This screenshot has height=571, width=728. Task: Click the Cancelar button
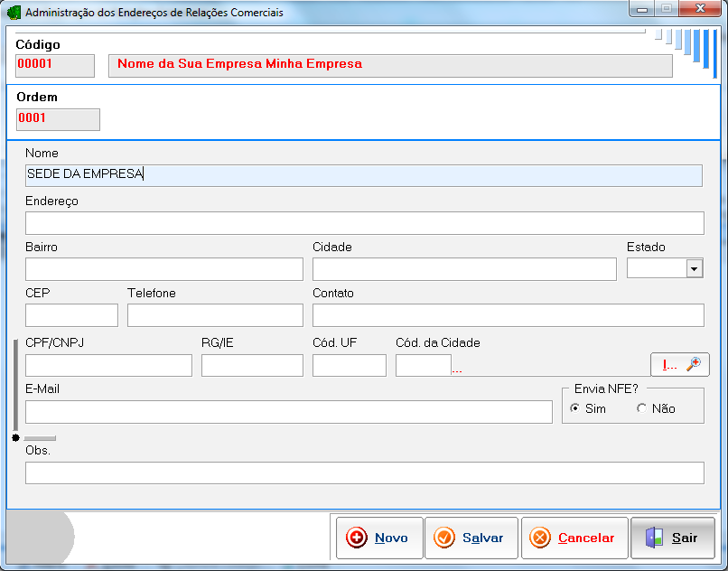point(573,538)
